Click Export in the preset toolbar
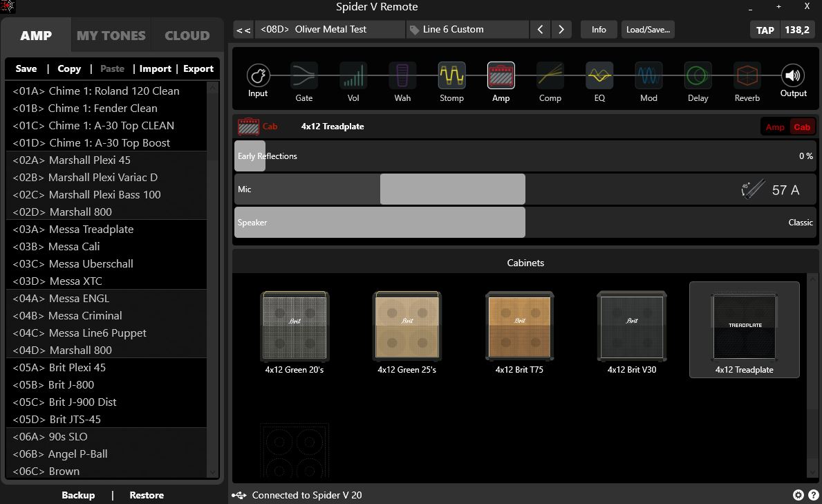 click(198, 68)
